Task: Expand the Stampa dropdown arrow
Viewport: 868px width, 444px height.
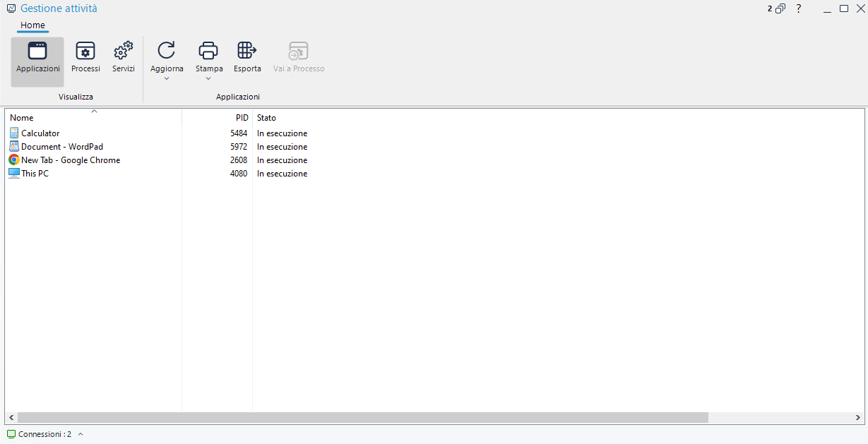Action: coord(208,78)
